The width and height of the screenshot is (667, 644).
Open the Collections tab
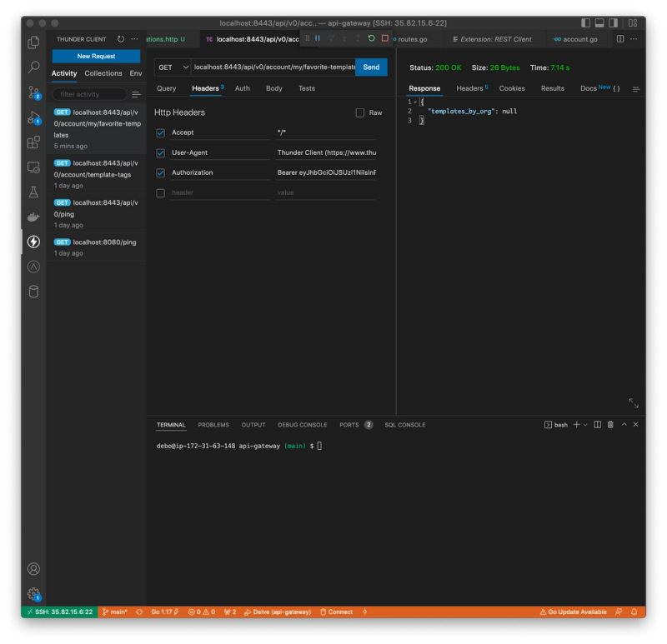(103, 73)
